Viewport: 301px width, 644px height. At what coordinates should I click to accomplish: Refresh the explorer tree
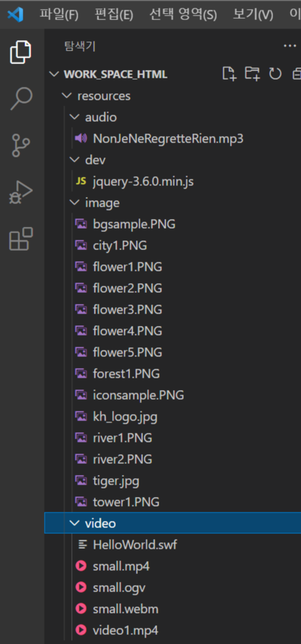click(x=275, y=74)
